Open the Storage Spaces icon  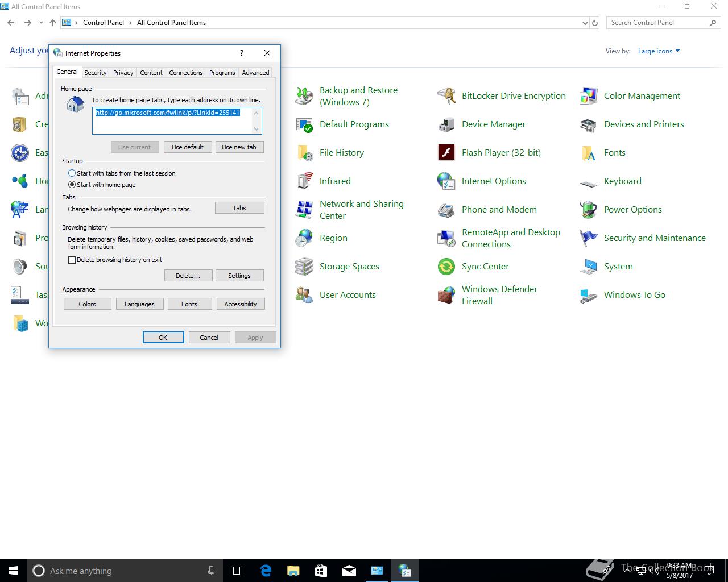click(x=304, y=267)
